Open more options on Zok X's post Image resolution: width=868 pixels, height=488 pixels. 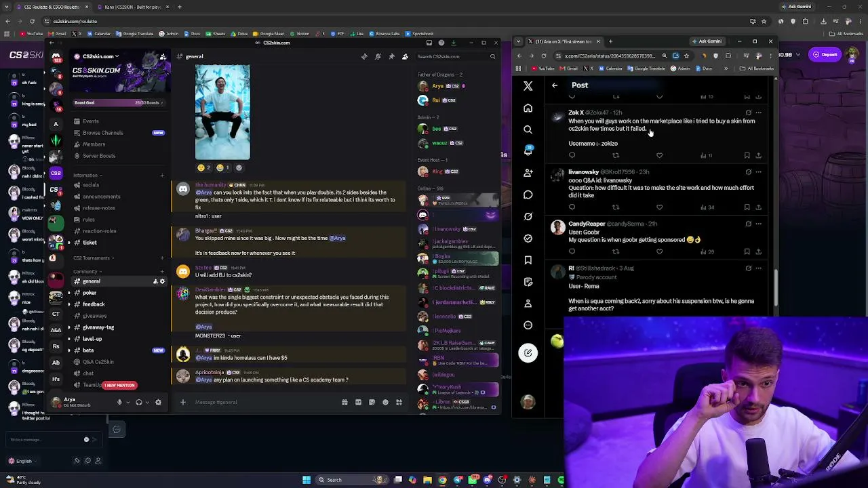pyautogui.click(x=759, y=113)
